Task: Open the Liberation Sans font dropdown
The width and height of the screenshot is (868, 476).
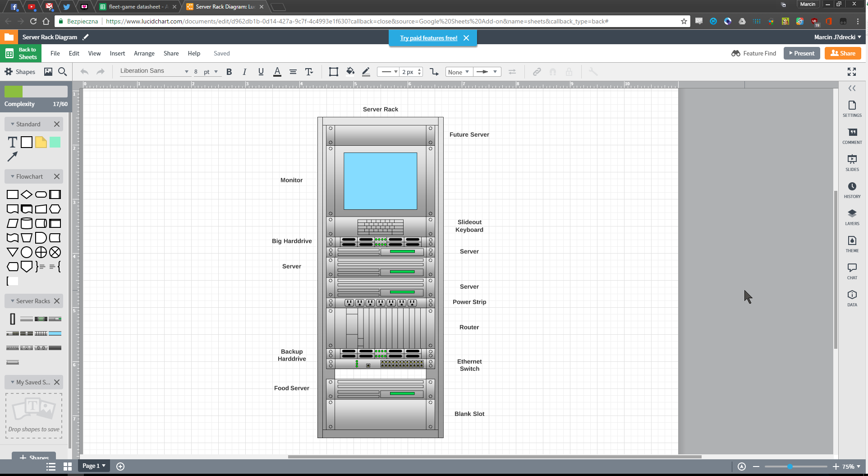Action: tap(154, 71)
